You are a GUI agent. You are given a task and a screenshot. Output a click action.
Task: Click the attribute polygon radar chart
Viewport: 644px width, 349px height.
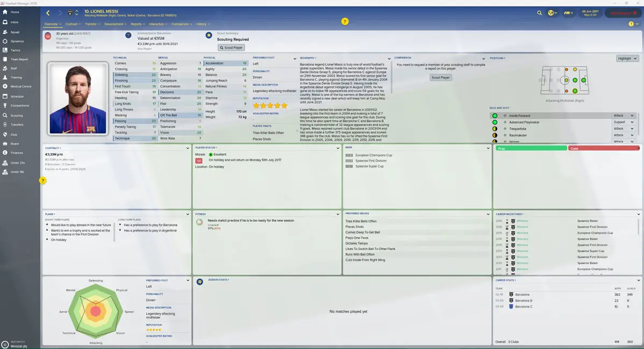pyautogui.click(x=95, y=311)
